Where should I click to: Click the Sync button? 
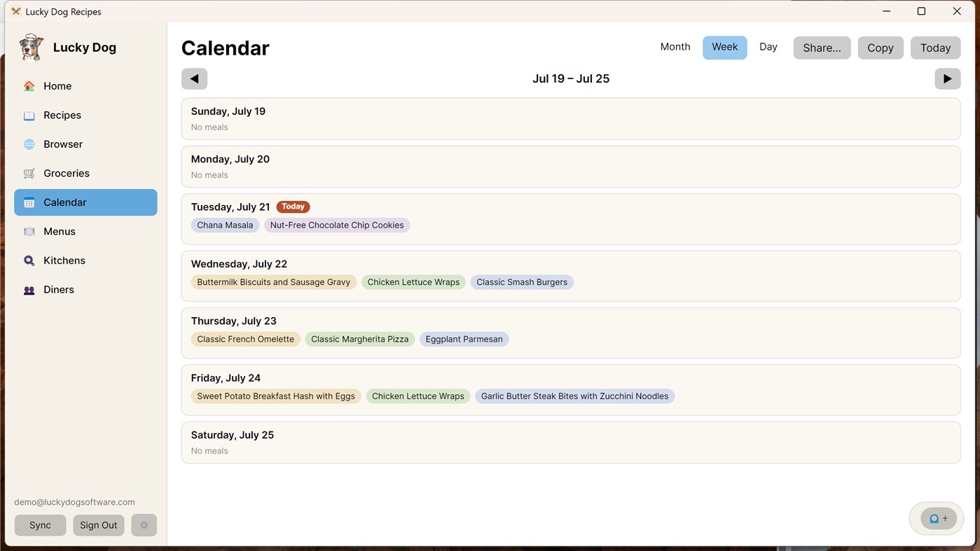[x=40, y=525]
